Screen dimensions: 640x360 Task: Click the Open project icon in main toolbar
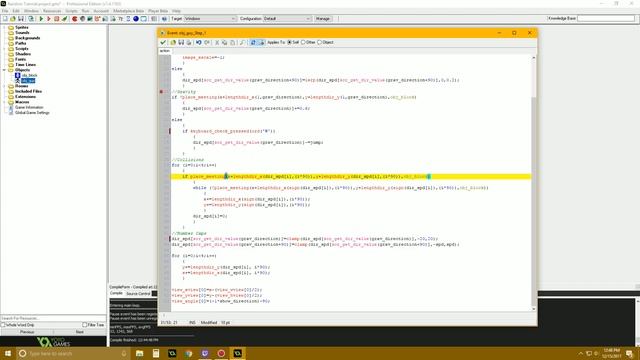(13, 19)
